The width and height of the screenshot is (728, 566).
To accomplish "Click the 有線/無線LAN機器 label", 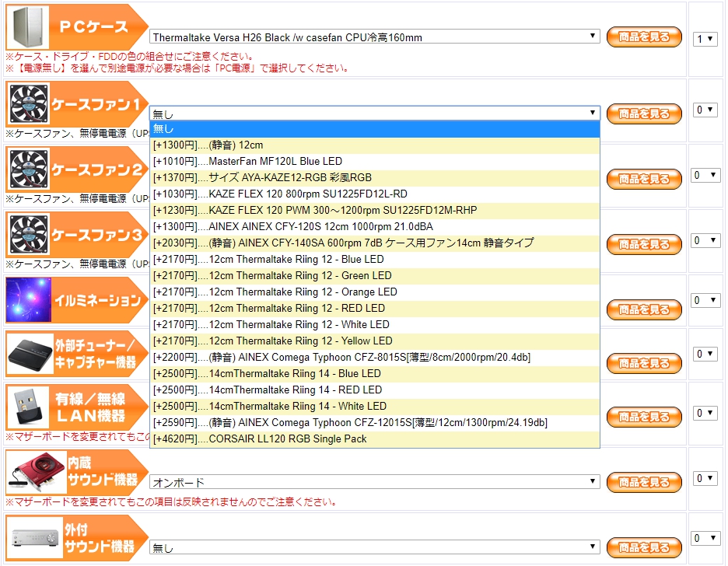I will pos(90,407).
